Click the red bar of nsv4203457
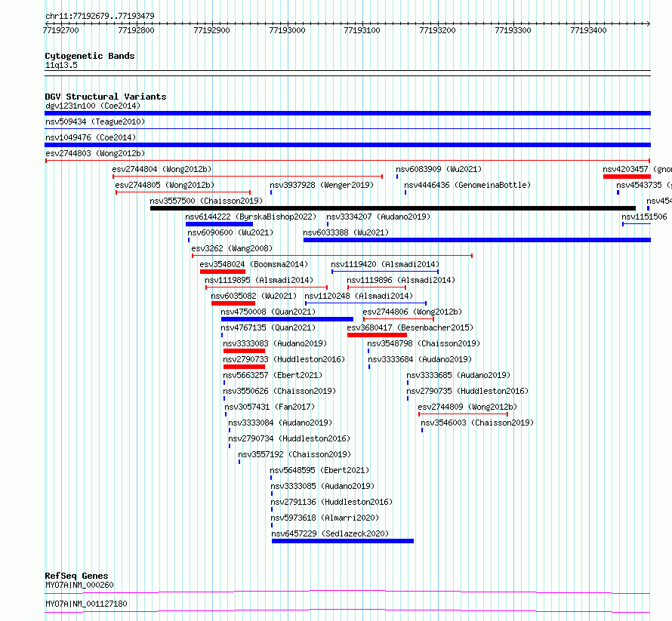The height and width of the screenshot is (621, 672). pos(627,177)
